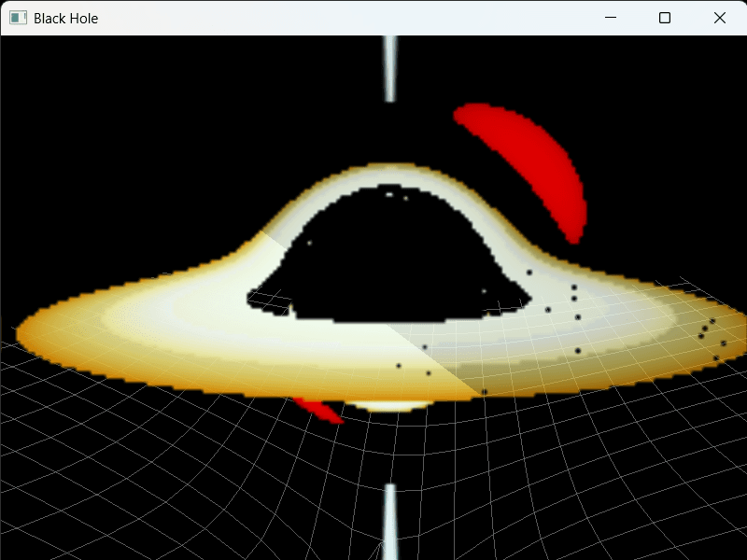Minimize the Black Hole window

click(x=610, y=18)
